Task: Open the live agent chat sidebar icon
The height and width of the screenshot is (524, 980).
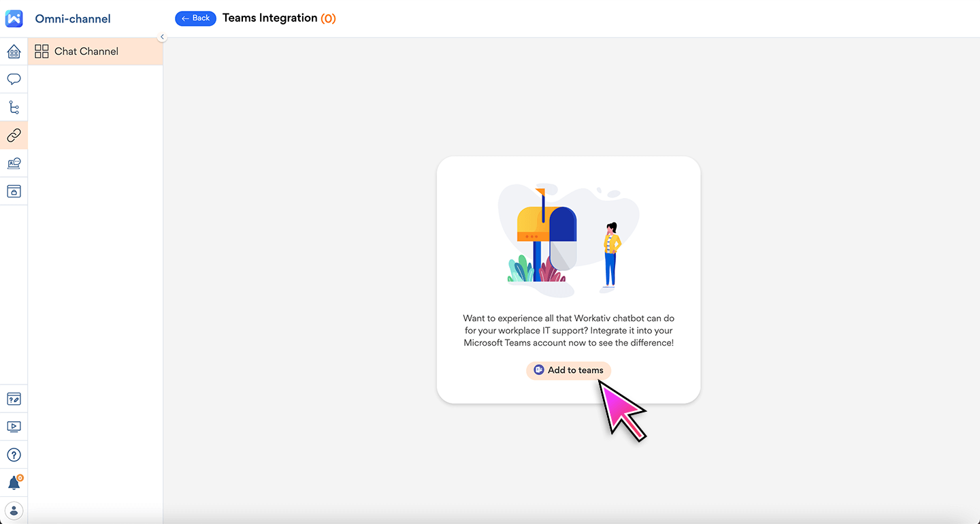Action: click(x=14, y=163)
